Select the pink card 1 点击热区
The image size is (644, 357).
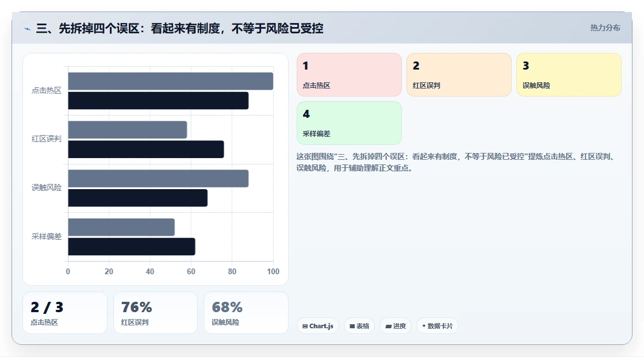(x=349, y=75)
